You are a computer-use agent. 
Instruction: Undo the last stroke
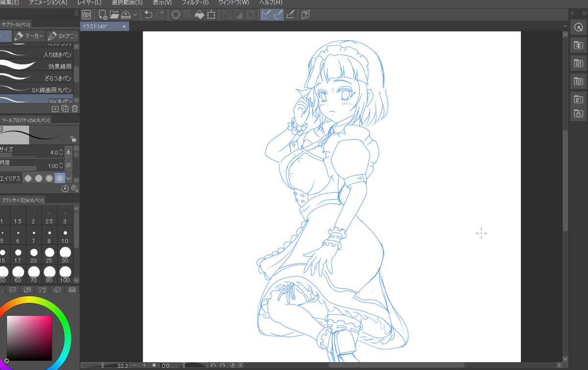coord(148,15)
